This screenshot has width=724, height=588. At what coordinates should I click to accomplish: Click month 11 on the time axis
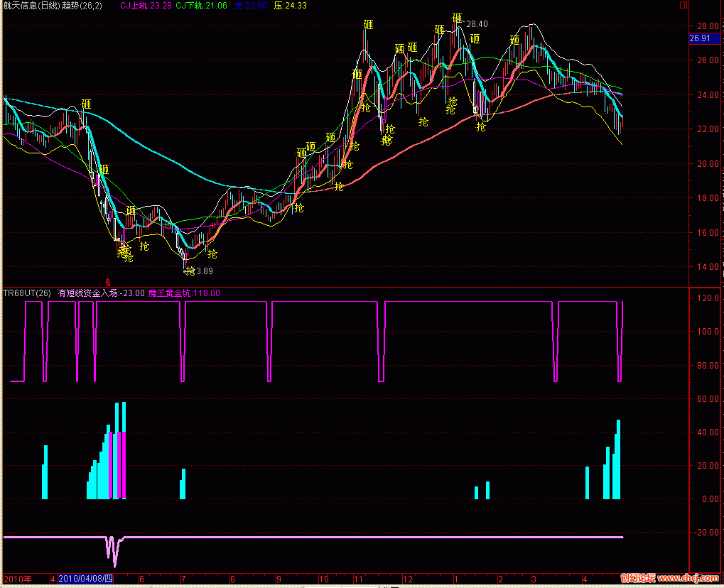pos(358,579)
